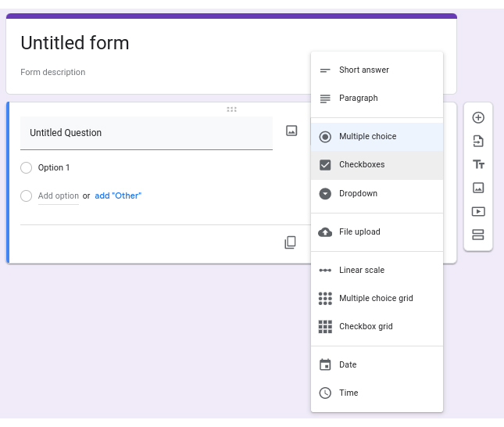Click the Add option radio circle
The image size is (504, 427).
point(26,196)
